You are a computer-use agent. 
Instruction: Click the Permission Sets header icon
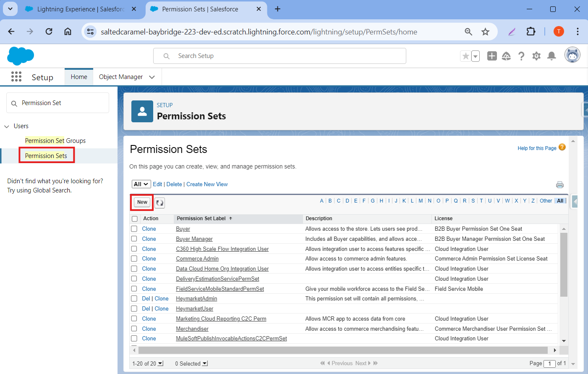pyautogui.click(x=142, y=111)
